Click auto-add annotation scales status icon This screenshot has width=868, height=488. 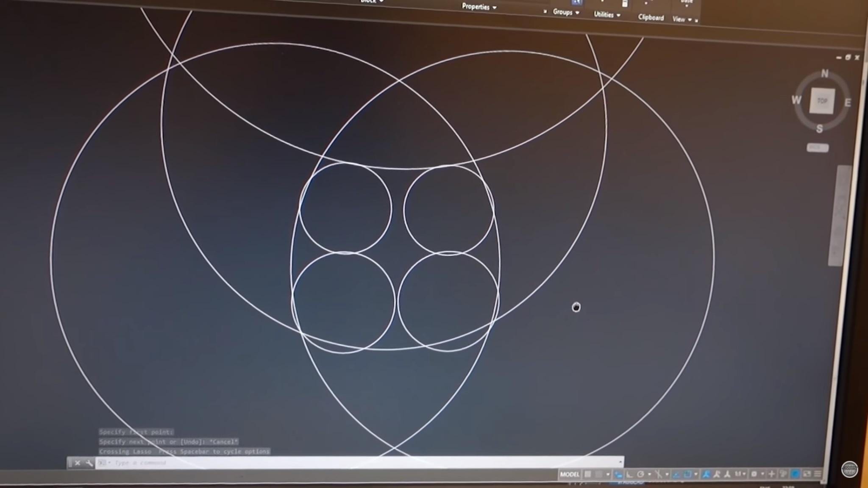pyautogui.click(x=717, y=474)
